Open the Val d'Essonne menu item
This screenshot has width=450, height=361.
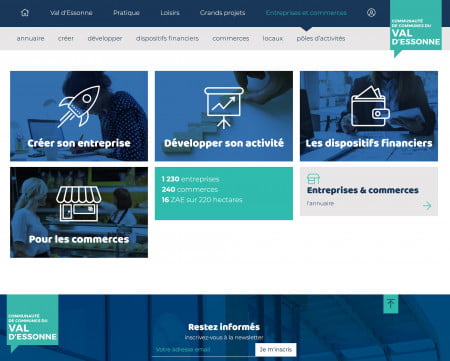point(71,13)
